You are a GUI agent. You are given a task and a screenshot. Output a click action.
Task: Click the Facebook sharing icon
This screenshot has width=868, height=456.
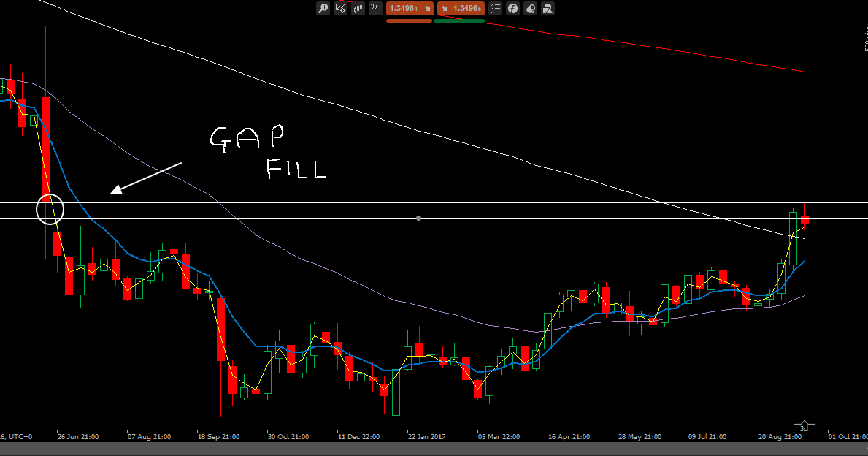tap(512, 8)
